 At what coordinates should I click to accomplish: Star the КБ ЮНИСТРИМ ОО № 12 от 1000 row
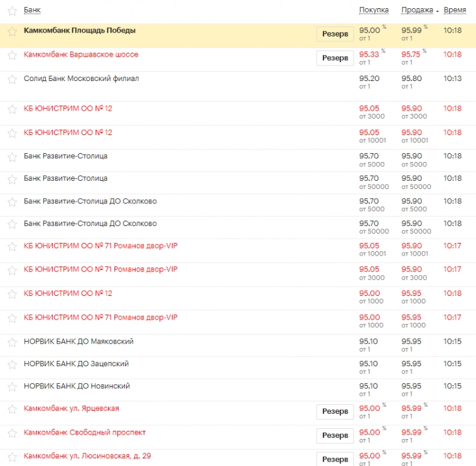pos(13,295)
